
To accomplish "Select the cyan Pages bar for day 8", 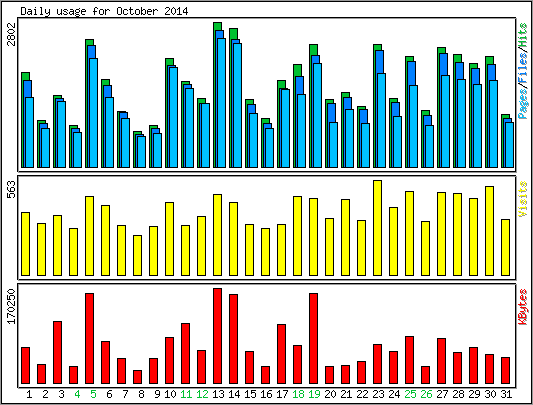I will pos(141,152).
